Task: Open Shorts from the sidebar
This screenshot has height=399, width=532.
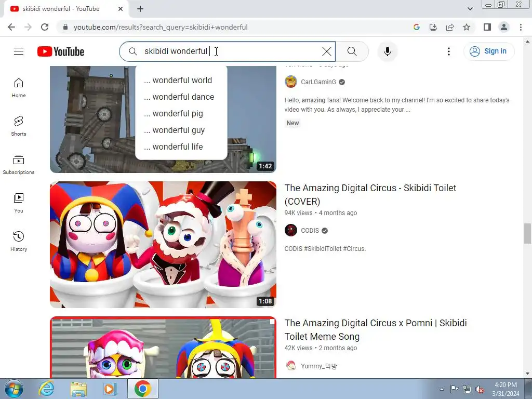Action: tap(19, 126)
